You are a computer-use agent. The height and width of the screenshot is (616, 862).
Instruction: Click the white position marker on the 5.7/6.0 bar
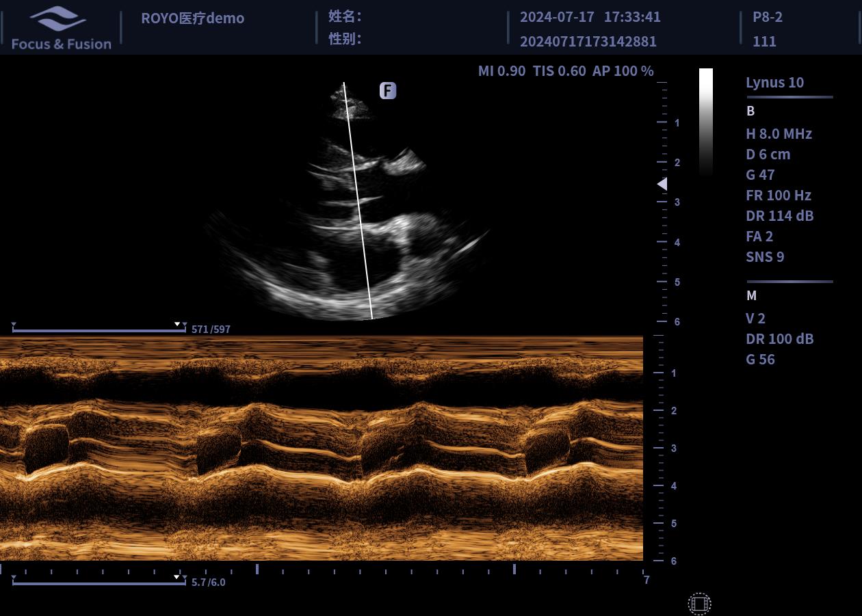tap(177, 577)
